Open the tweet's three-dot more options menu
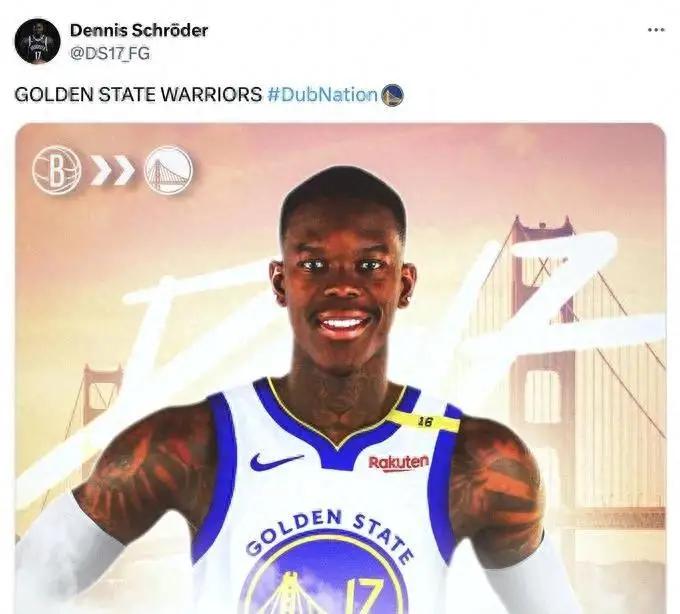Viewport: 680px width, 614px height. coord(656,30)
